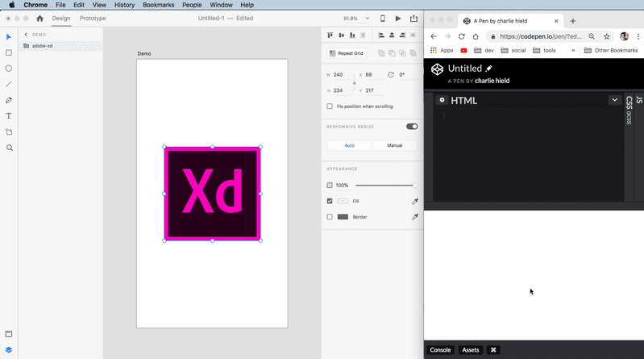The width and height of the screenshot is (644, 359).
Task: Expand the HTML editor options chevron
Action: (614, 100)
